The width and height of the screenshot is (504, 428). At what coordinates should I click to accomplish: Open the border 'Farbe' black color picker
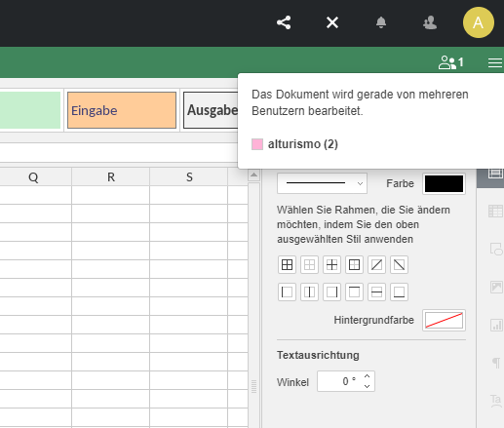444,183
